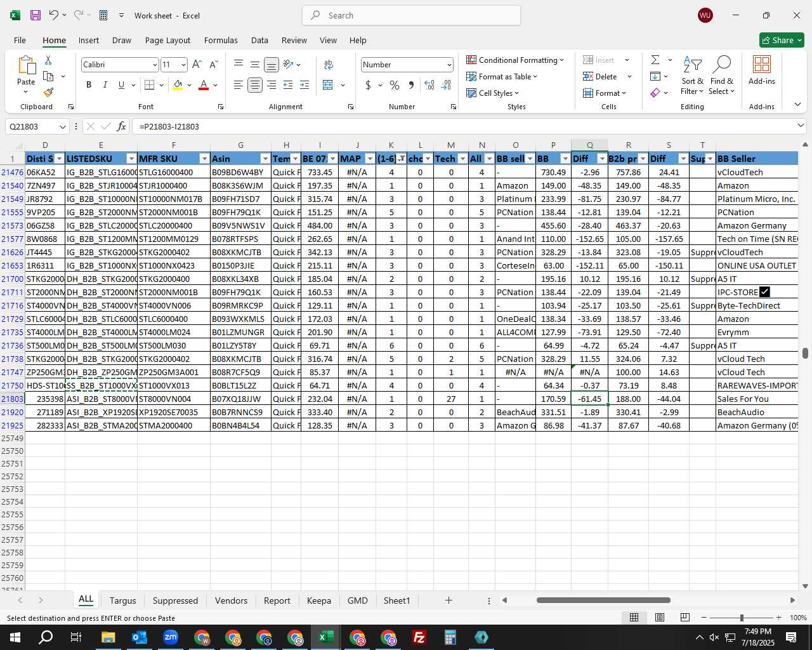This screenshot has height=650, width=812.
Task: Open the Data ribbon tab
Action: 259,40
